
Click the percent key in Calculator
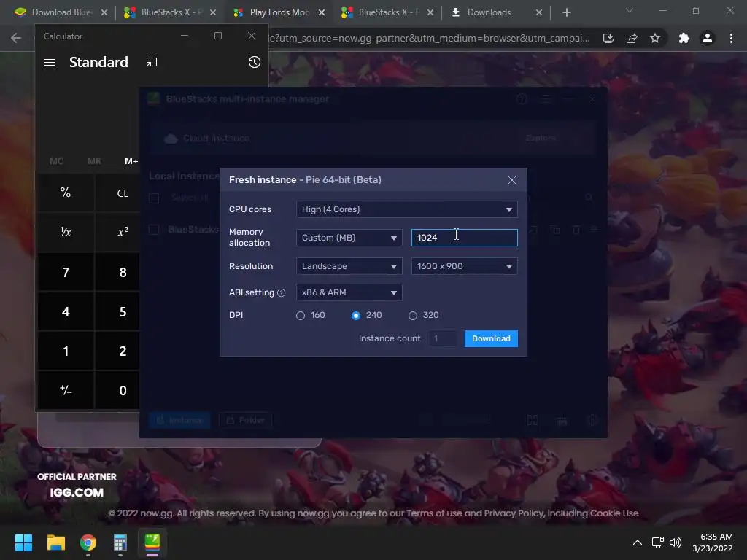66,192
